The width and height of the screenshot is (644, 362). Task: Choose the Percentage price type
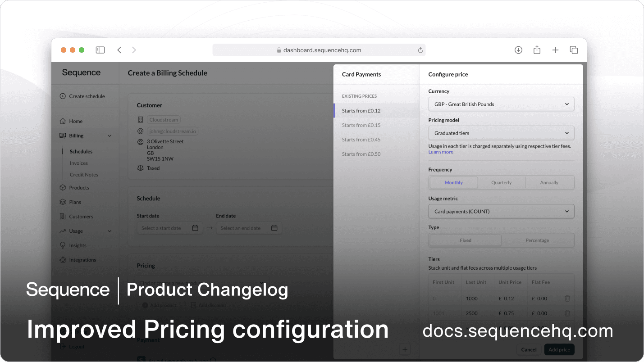[x=537, y=240]
